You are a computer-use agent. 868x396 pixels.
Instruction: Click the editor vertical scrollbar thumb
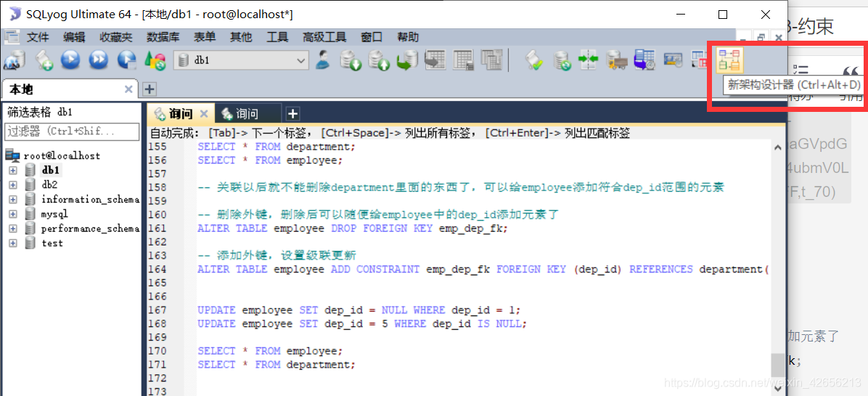[778, 365]
